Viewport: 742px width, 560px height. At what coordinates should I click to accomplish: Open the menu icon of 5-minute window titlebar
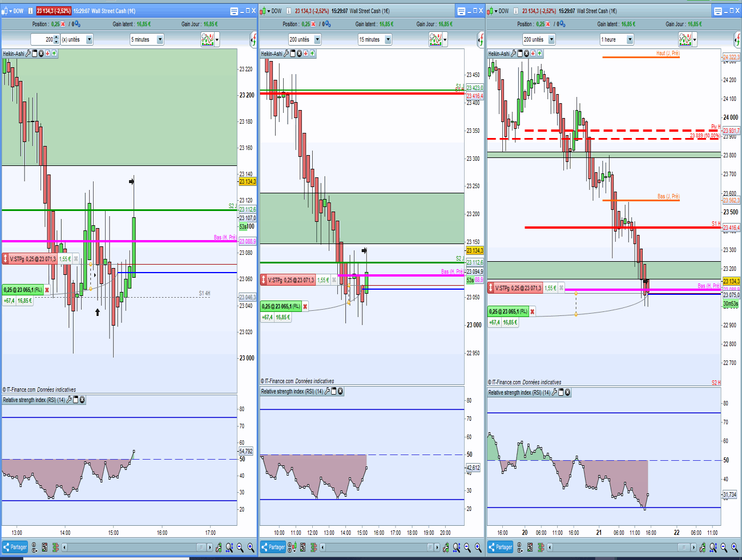coord(234,11)
